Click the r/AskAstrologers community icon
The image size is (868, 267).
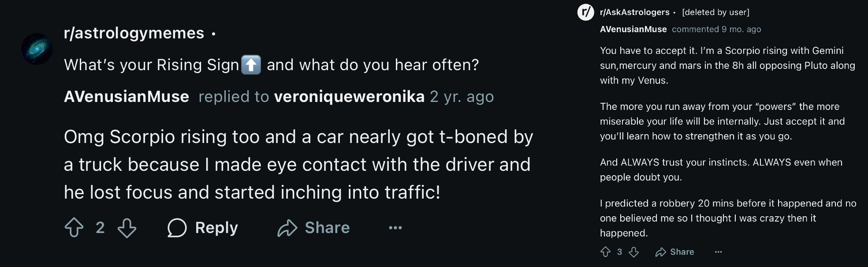click(x=586, y=12)
